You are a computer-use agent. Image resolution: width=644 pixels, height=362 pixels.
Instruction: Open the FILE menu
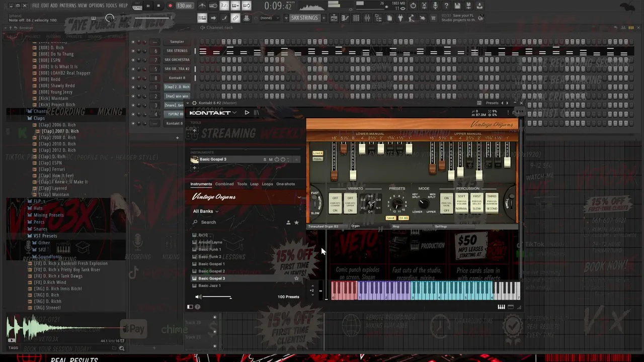click(x=36, y=6)
